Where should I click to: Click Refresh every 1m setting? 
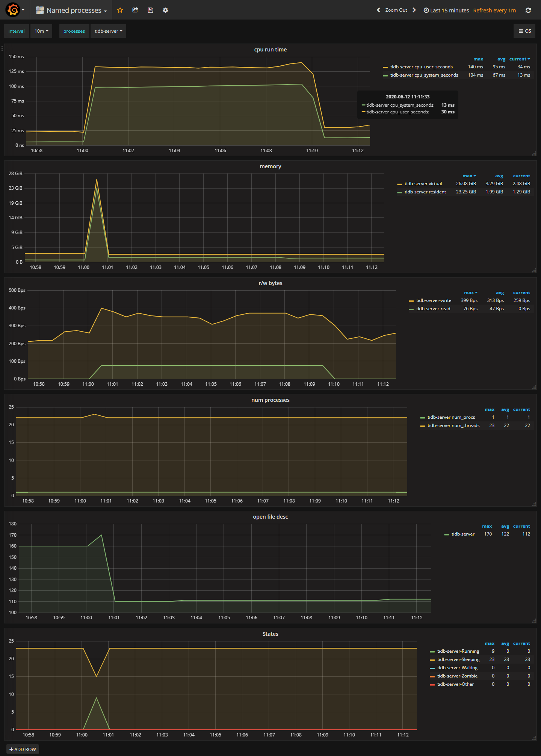[x=494, y=10]
